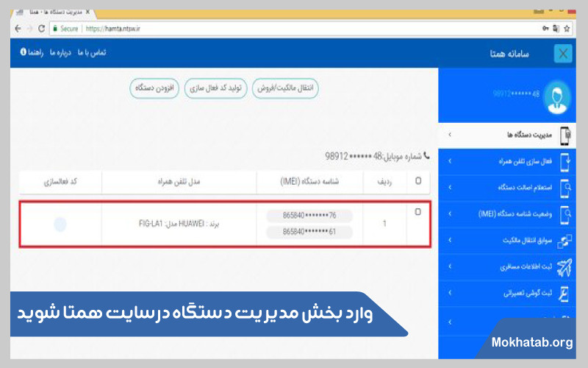Open the سوابق انتقال مالکیت menu item
Image resolution: width=588 pixels, height=368 pixels.
507,241
